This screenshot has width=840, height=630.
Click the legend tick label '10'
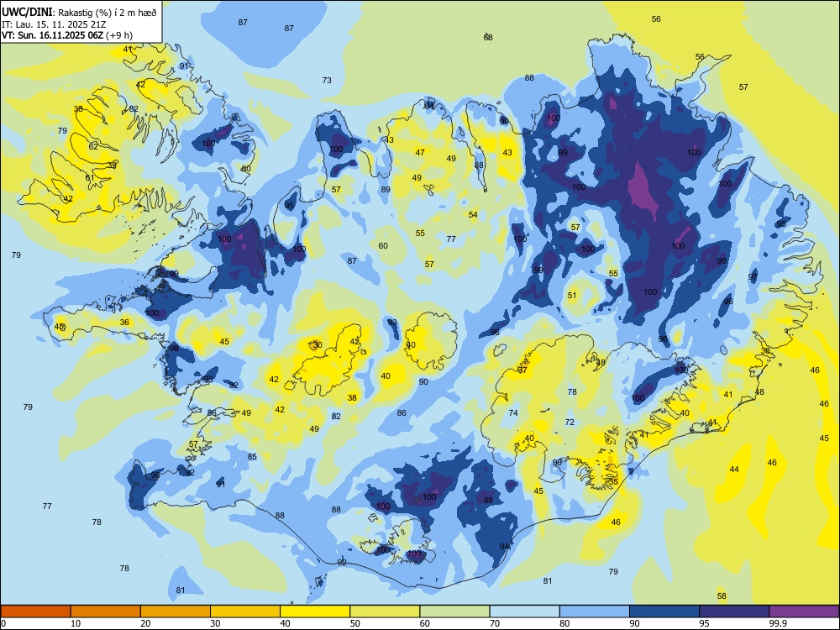point(76,623)
